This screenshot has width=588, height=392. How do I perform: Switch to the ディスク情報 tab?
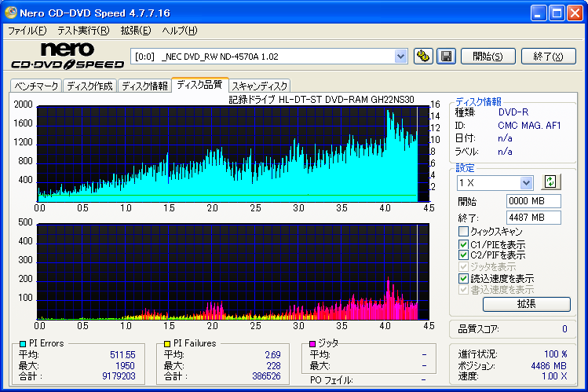click(x=144, y=86)
